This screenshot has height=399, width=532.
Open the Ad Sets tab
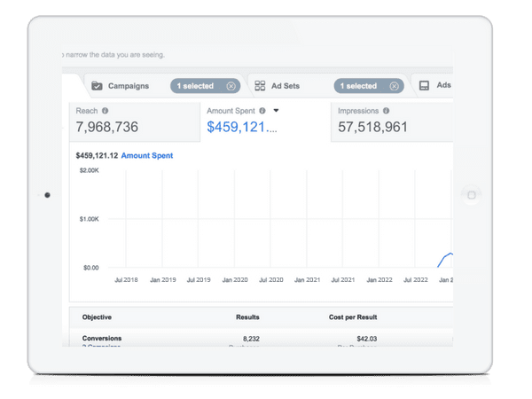[x=285, y=86]
